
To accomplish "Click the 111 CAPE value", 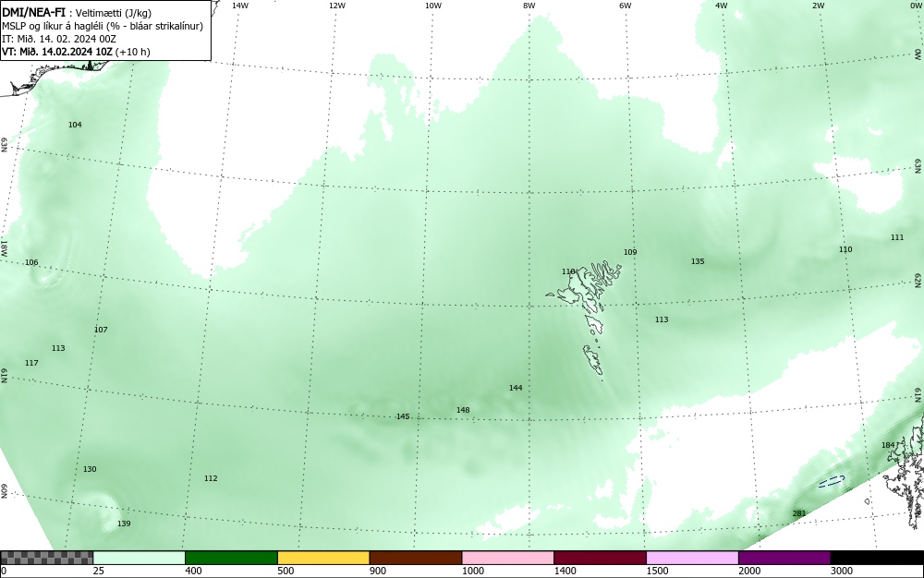I will (897, 237).
